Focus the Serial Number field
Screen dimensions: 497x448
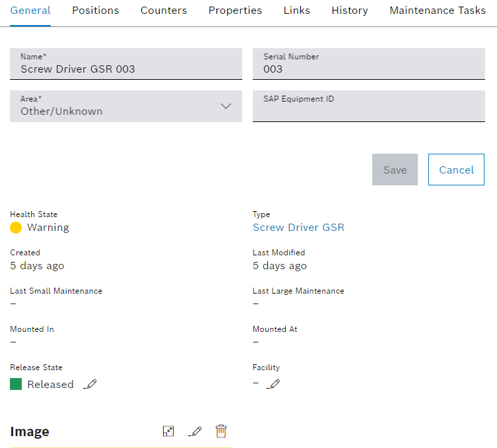tap(369, 64)
